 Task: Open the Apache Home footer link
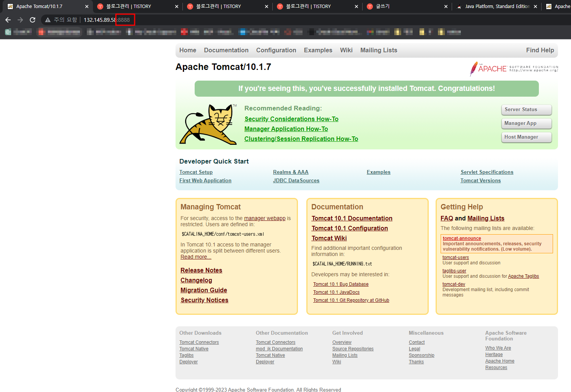pyautogui.click(x=500, y=361)
